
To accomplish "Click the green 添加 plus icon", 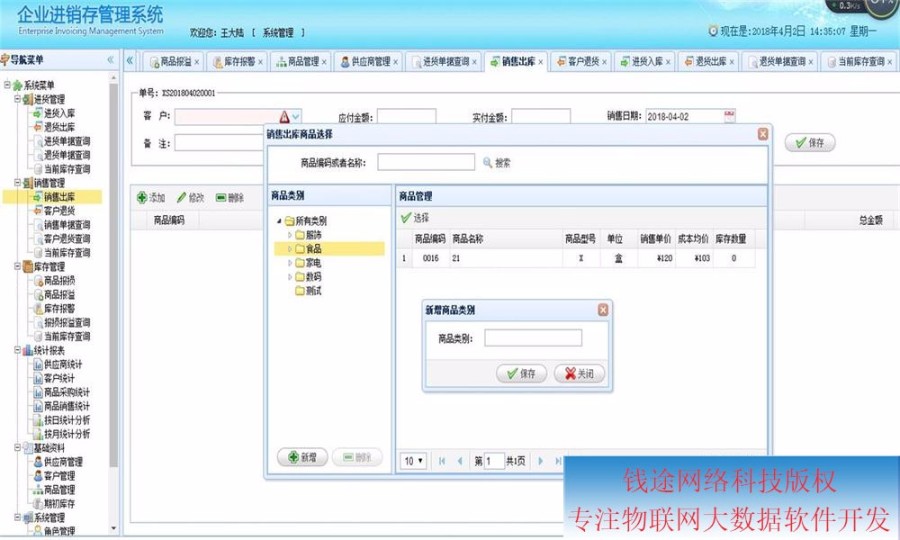I will (x=142, y=197).
